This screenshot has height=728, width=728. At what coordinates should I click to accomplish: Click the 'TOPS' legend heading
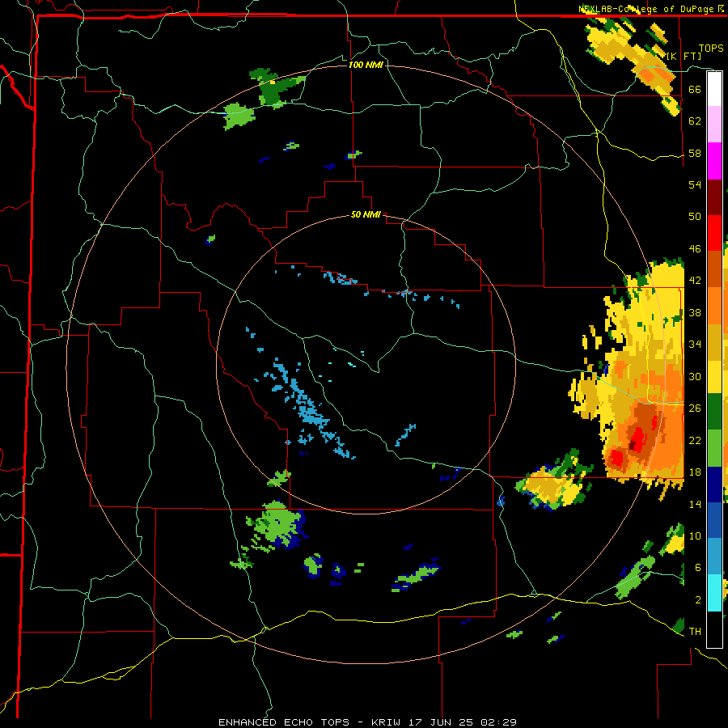[711, 48]
